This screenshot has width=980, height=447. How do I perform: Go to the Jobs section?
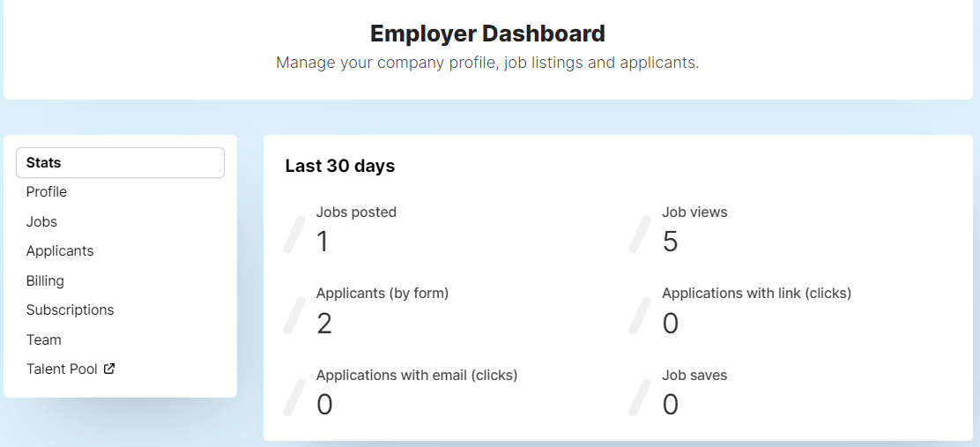tap(41, 222)
